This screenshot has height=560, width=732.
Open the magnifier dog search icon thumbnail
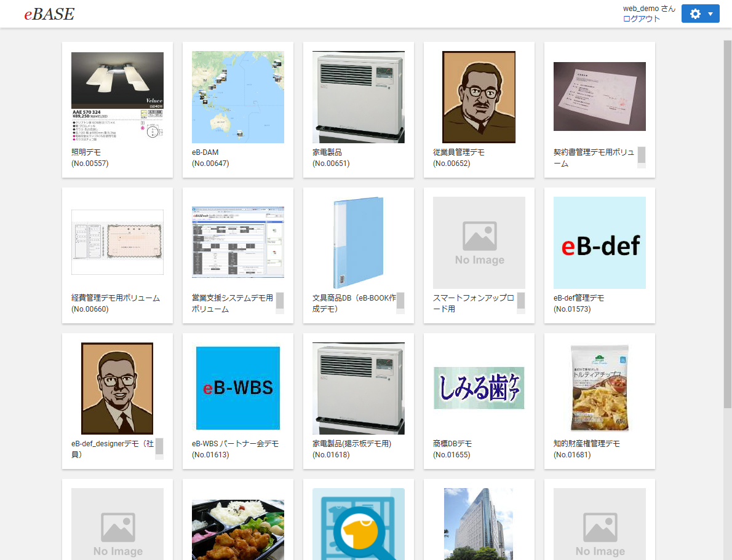click(358, 524)
